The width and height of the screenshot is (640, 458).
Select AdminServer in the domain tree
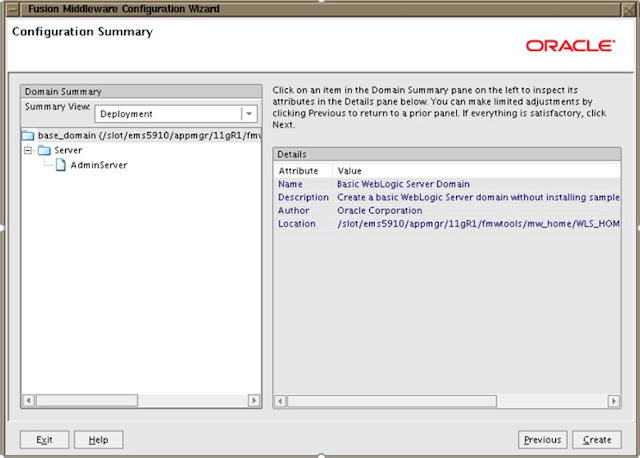tap(99, 165)
